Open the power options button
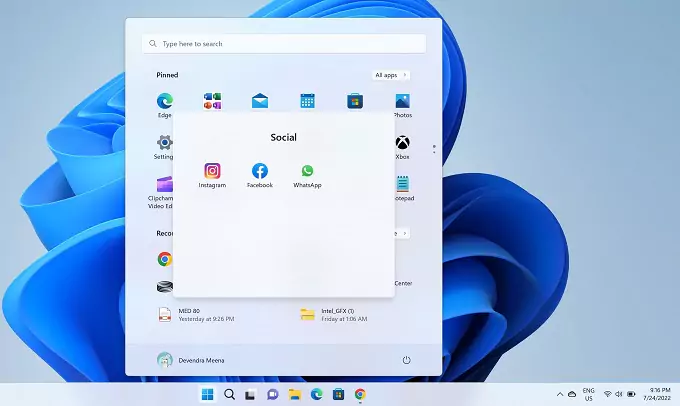This screenshot has width=680, height=406. click(406, 360)
